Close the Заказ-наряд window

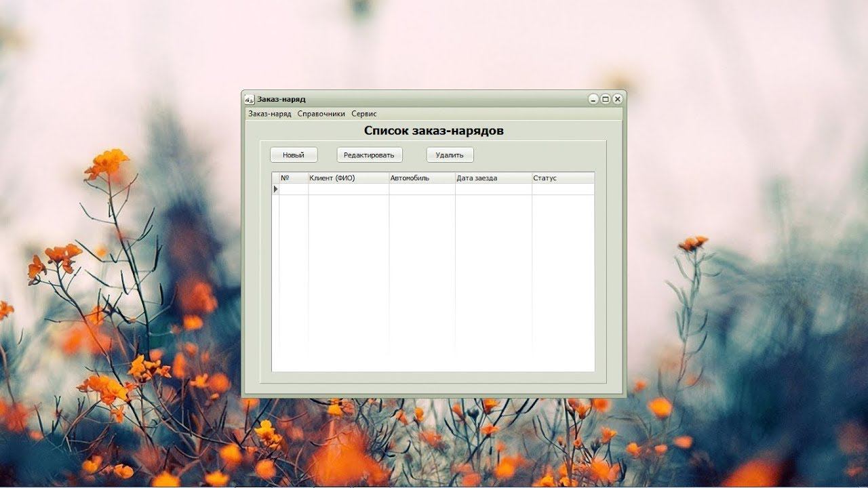pos(618,99)
